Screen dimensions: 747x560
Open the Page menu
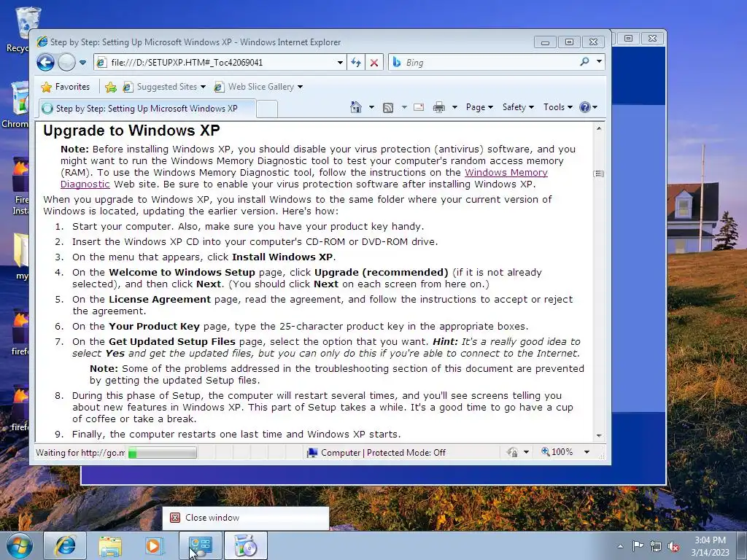coord(479,107)
